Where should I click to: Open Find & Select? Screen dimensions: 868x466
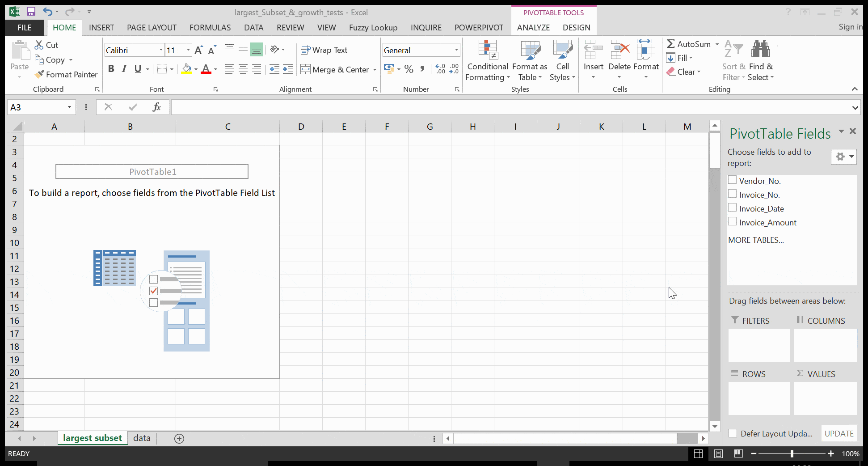pyautogui.click(x=760, y=61)
